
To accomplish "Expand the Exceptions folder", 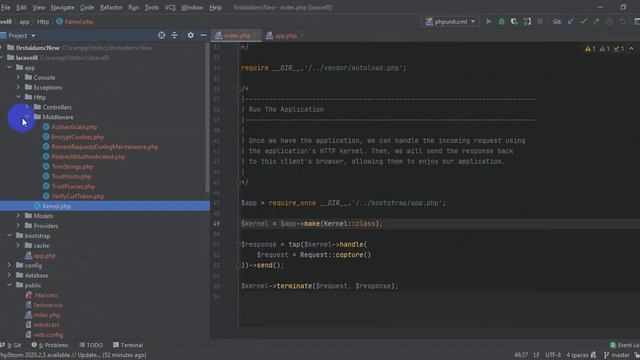I will 18,87.
